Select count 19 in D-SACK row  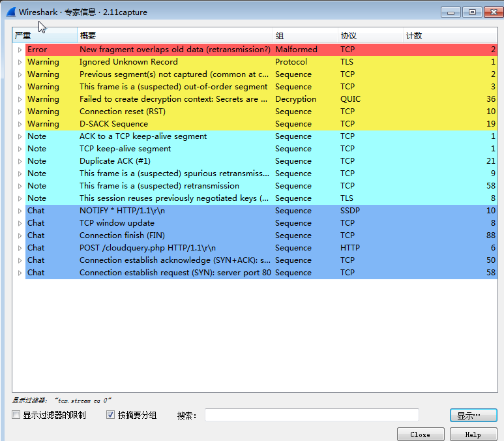click(x=491, y=124)
